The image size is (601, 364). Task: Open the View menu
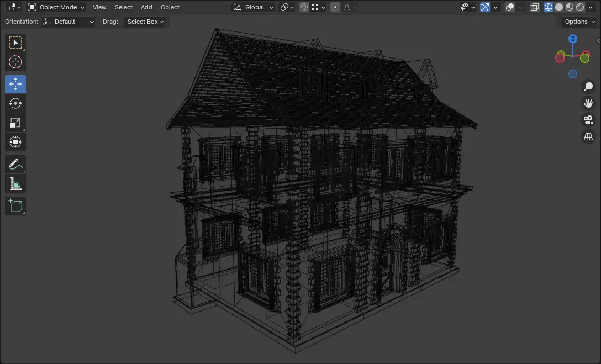point(99,7)
